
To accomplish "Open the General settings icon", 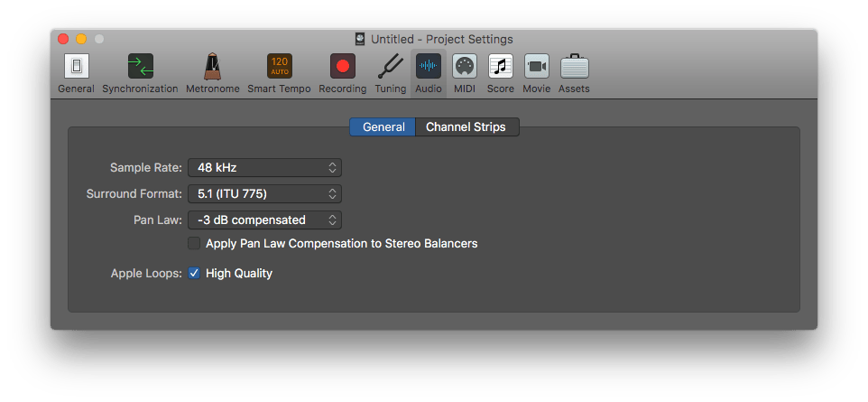I will (x=76, y=67).
